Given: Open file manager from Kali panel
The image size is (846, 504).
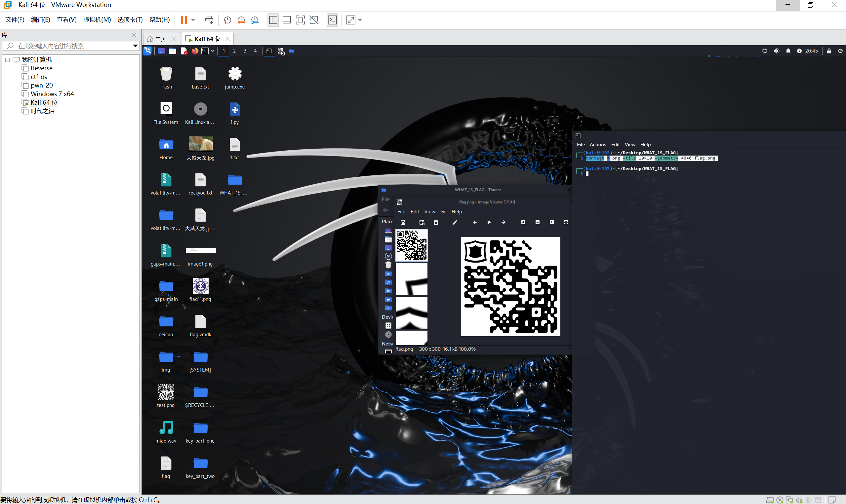Looking at the screenshot, I should [173, 51].
